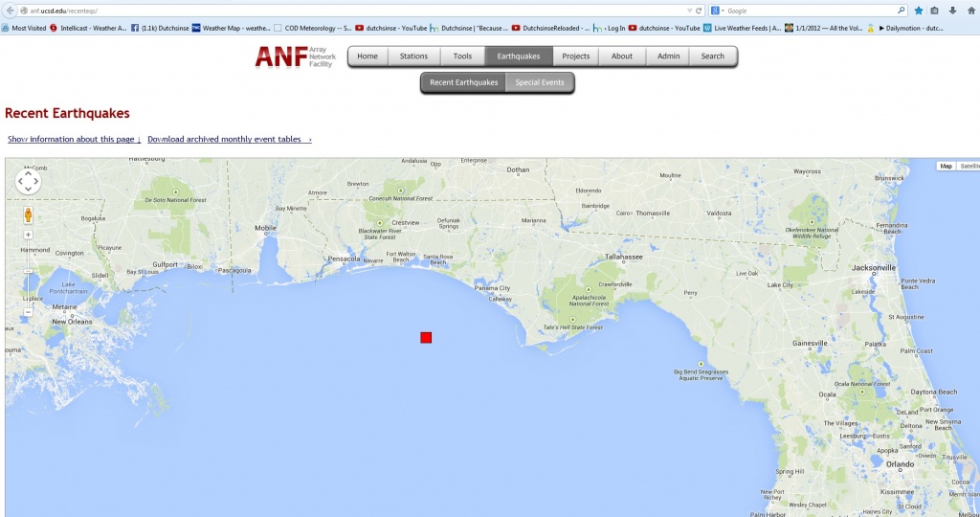
Task: Click the magnifier icon in Google search box
Action: [901, 11]
